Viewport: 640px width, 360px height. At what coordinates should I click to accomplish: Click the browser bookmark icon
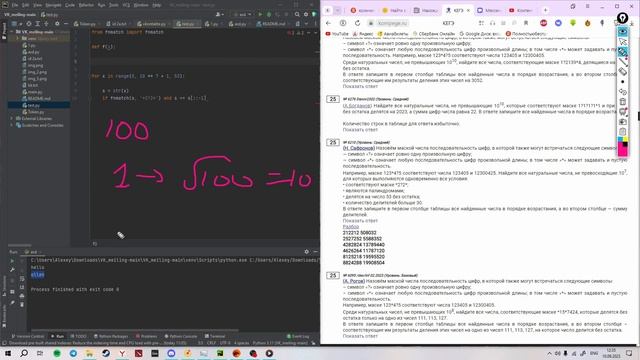(x=526, y=23)
